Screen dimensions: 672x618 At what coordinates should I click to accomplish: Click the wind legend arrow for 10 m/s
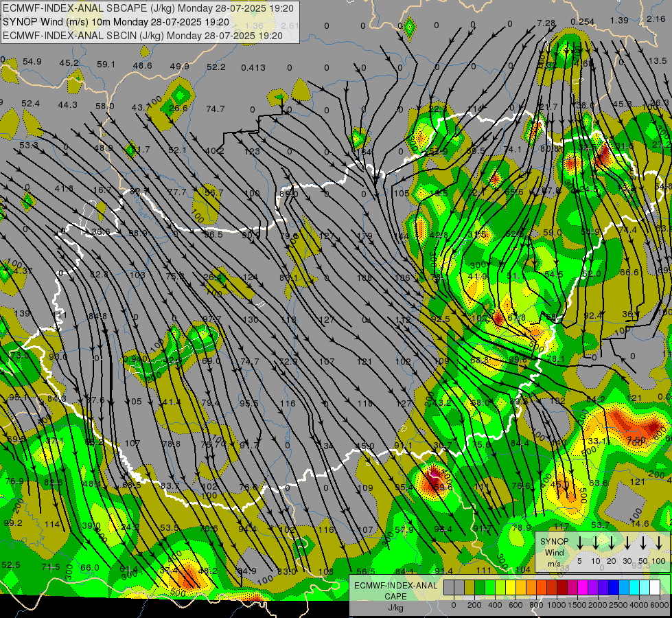coord(596,542)
